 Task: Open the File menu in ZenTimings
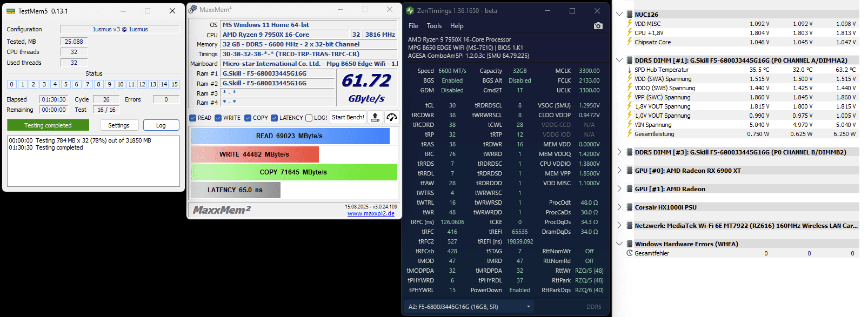point(413,26)
